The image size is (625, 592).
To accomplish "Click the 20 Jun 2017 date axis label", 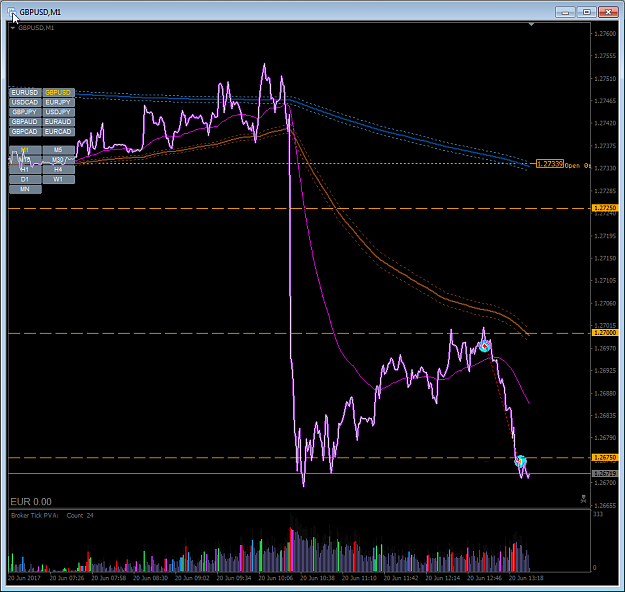I will pyautogui.click(x=24, y=578).
